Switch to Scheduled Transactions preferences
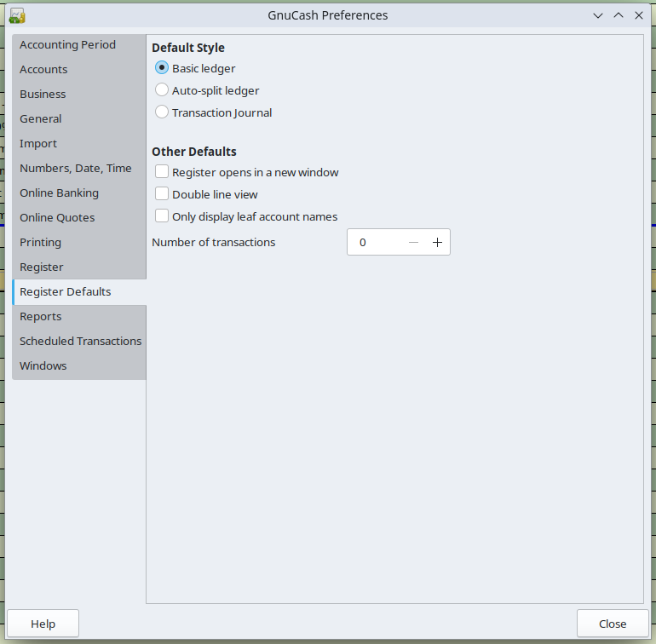The height and width of the screenshot is (644, 656). pos(80,341)
